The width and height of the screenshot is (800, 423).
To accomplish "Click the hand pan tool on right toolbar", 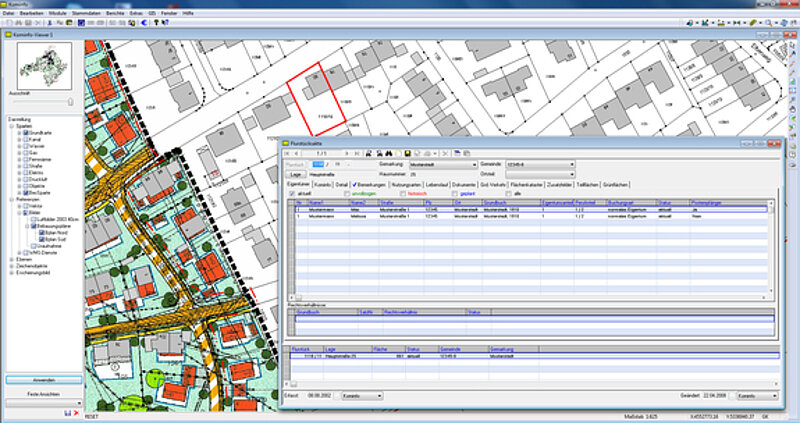I will tap(792, 109).
